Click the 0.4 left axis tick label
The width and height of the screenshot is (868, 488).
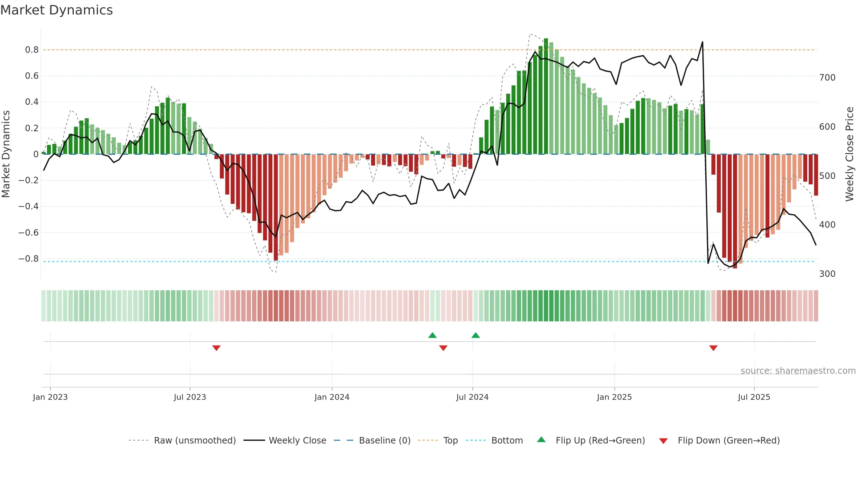(x=32, y=102)
